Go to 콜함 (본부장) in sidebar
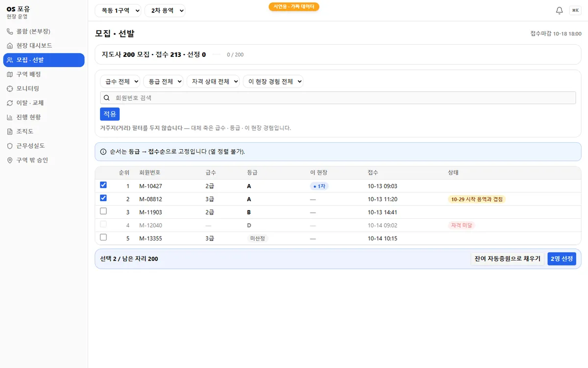Image resolution: width=588 pixels, height=368 pixels. pos(44,31)
